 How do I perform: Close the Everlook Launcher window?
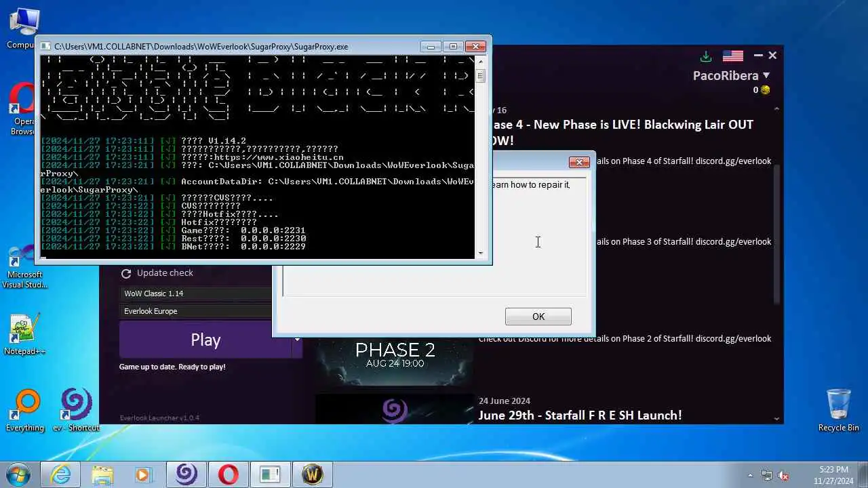[772, 56]
